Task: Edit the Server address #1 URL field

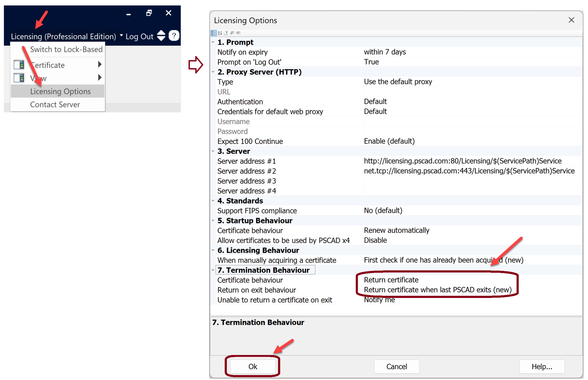Action: tap(472, 161)
